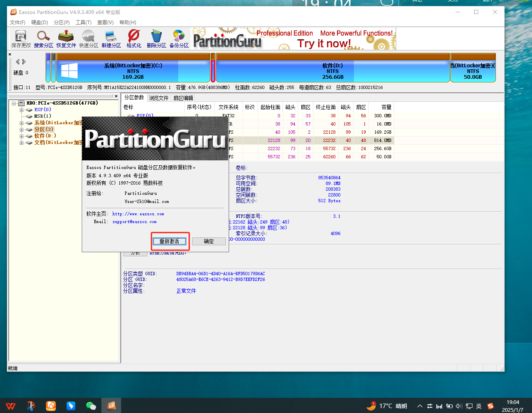Expand the 文档(BitLocker加密) tree node
Image resolution: width=532 pixels, height=413 pixels.
[21, 143]
